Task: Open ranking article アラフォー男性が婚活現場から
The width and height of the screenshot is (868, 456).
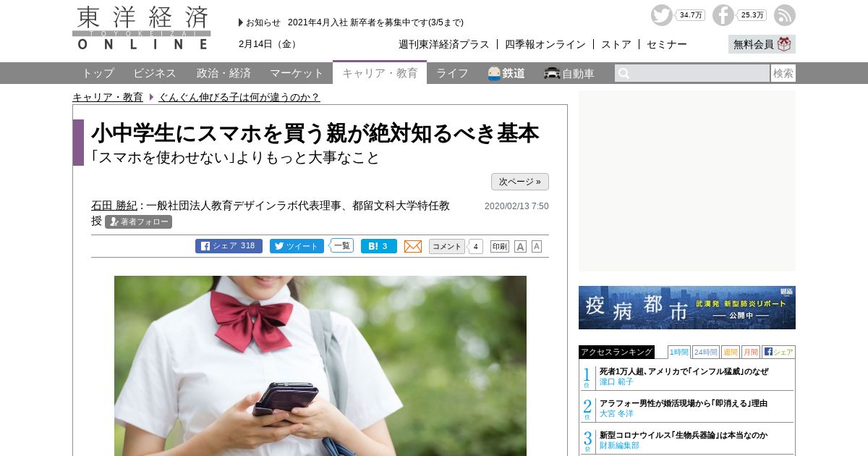Action: pos(684,403)
